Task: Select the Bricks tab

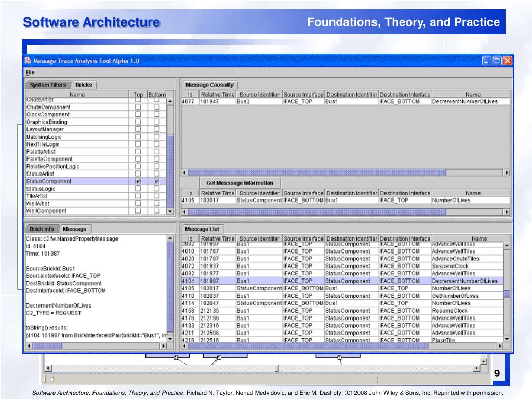Action: click(84, 85)
